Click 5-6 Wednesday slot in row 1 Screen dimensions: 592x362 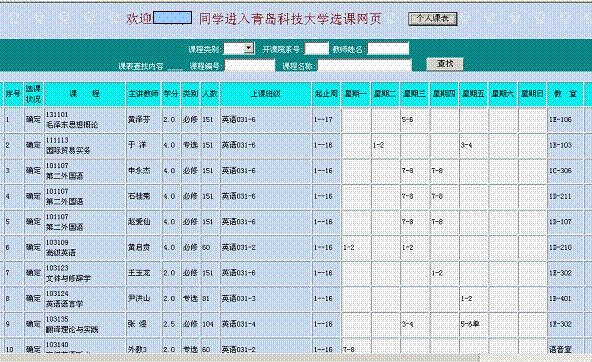pyautogui.click(x=407, y=120)
